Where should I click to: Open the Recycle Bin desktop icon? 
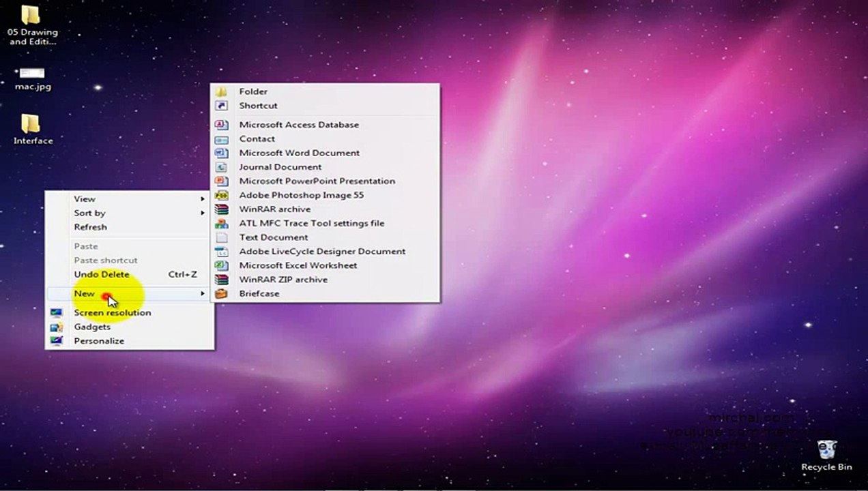point(826,451)
